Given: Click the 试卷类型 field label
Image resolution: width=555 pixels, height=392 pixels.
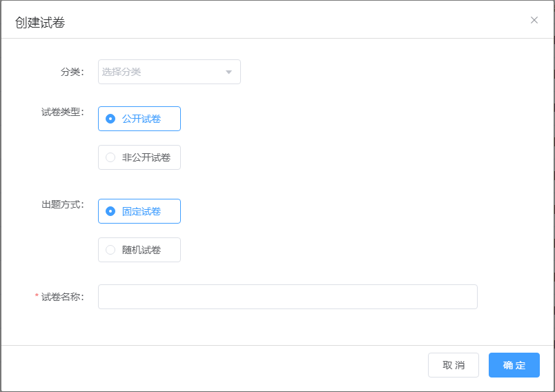Looking at the screenshot, I should (x=63, y=112).
